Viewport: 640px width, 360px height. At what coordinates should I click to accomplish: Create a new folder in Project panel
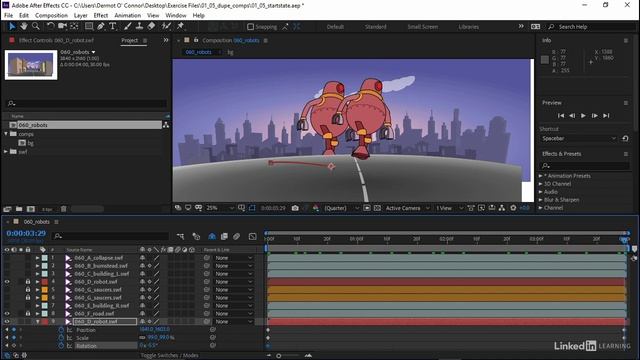(x=19, y=209)
